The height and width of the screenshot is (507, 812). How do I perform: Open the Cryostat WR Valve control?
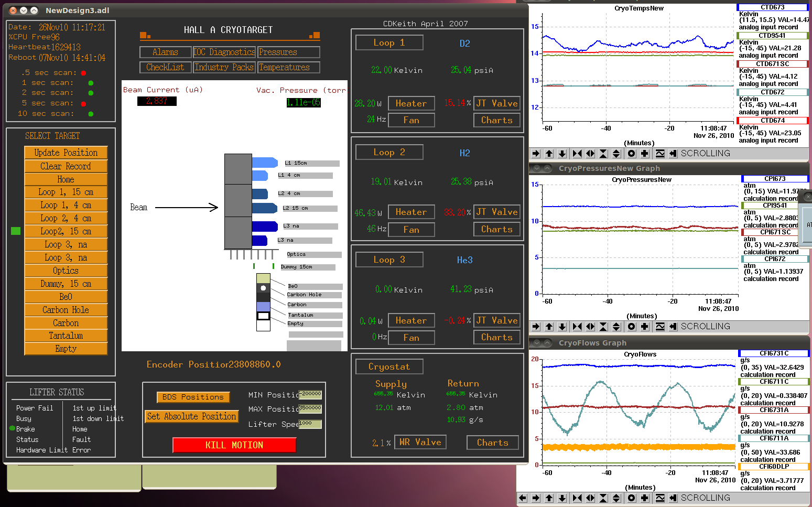421,443
